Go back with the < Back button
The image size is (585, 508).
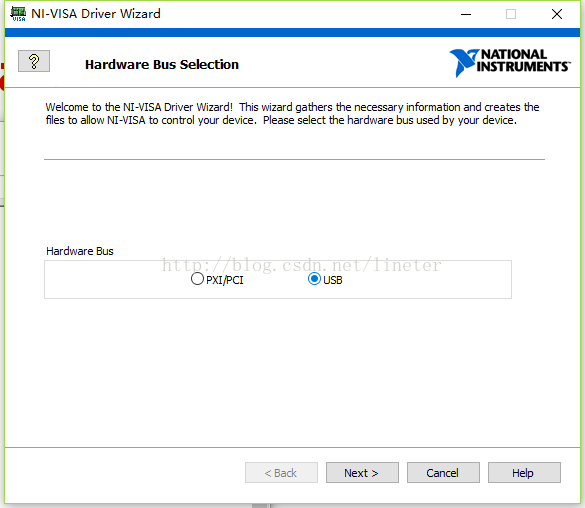coord(281,473)
